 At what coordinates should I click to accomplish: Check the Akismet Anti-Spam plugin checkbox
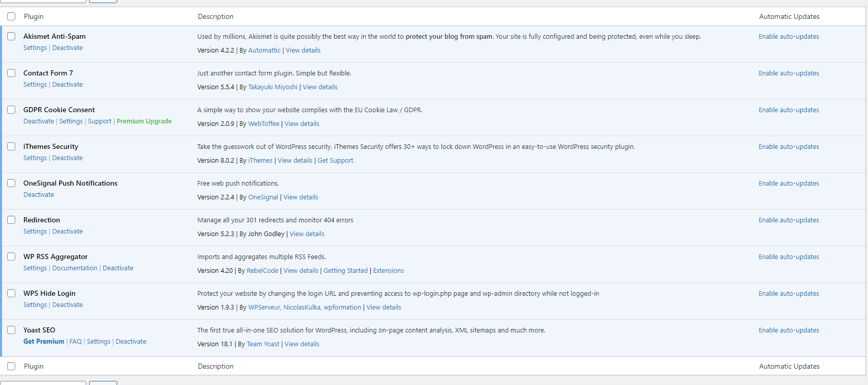coord(11,36)
